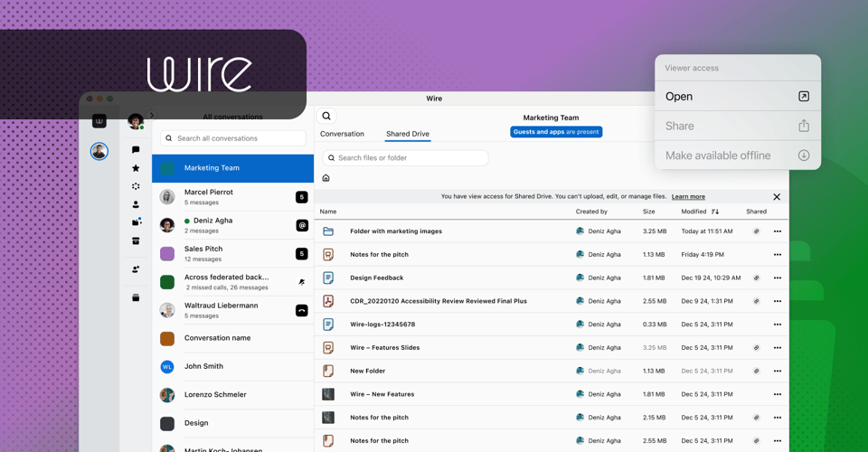Image resolution: width=868 pixels, height=452 pixels.
Task: Choose Make available offline in the menu
Action: [738, 155]
